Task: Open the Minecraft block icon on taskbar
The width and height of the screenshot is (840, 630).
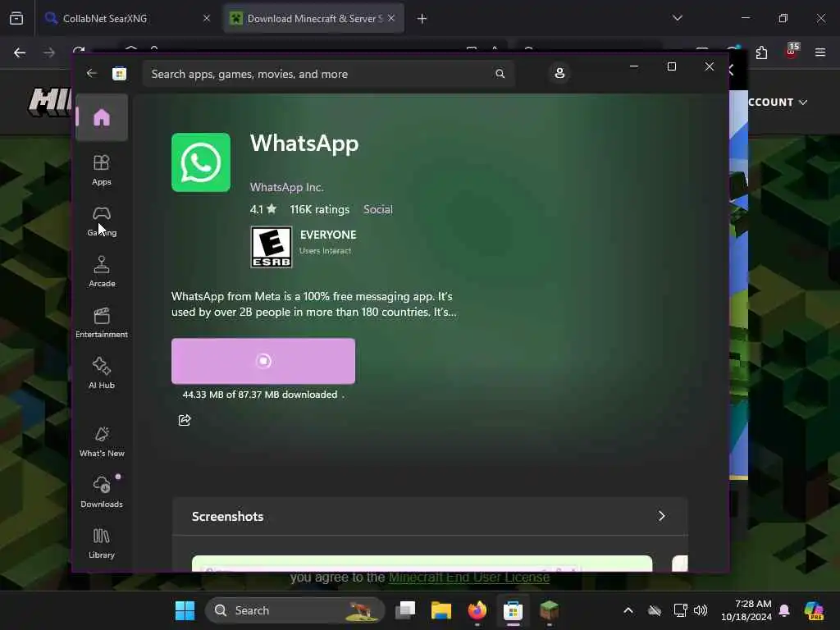Action: (549, 610)
